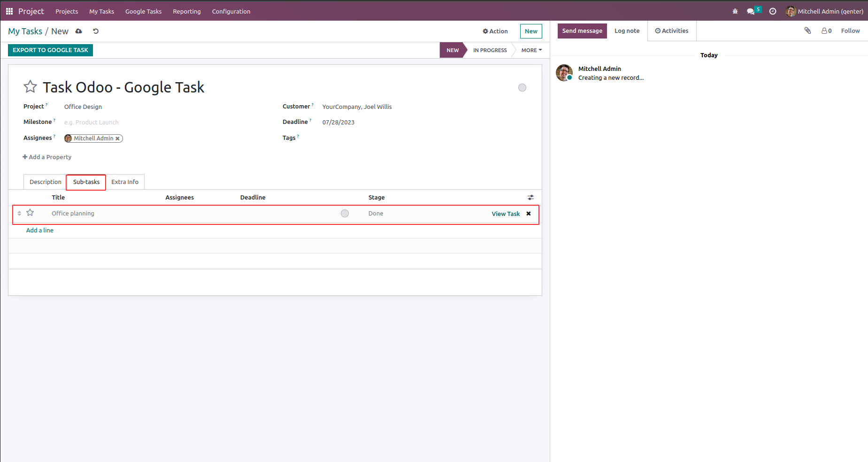Open the activities clock icon in navbar
868x462 pixels.
(773, 11)
